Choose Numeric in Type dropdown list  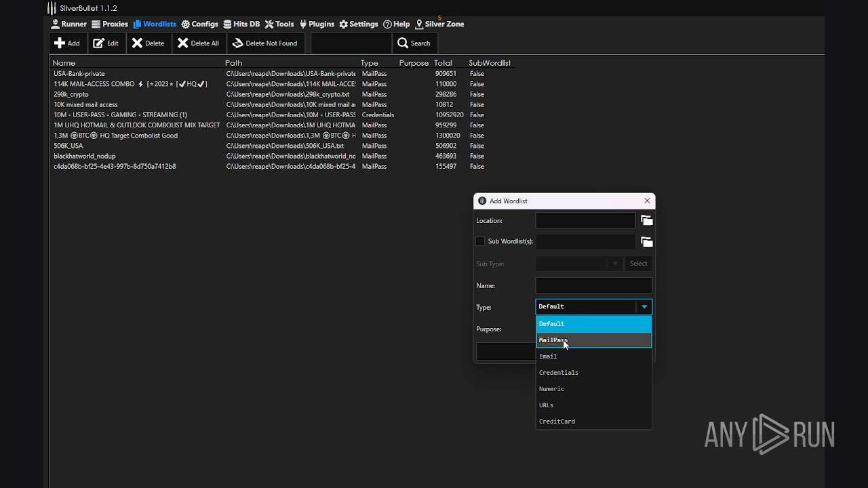tap(594, 389)
